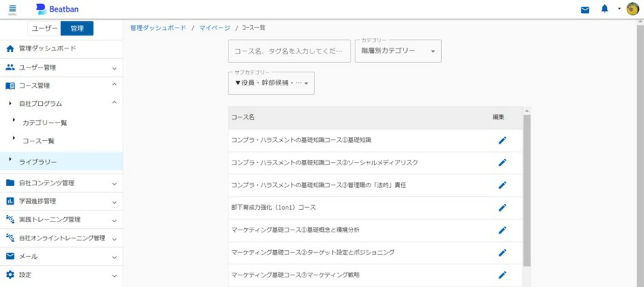This screenshot has width=644, height=287.
Task: Click the コース名 search input field
Action: [x=289, y=51]
